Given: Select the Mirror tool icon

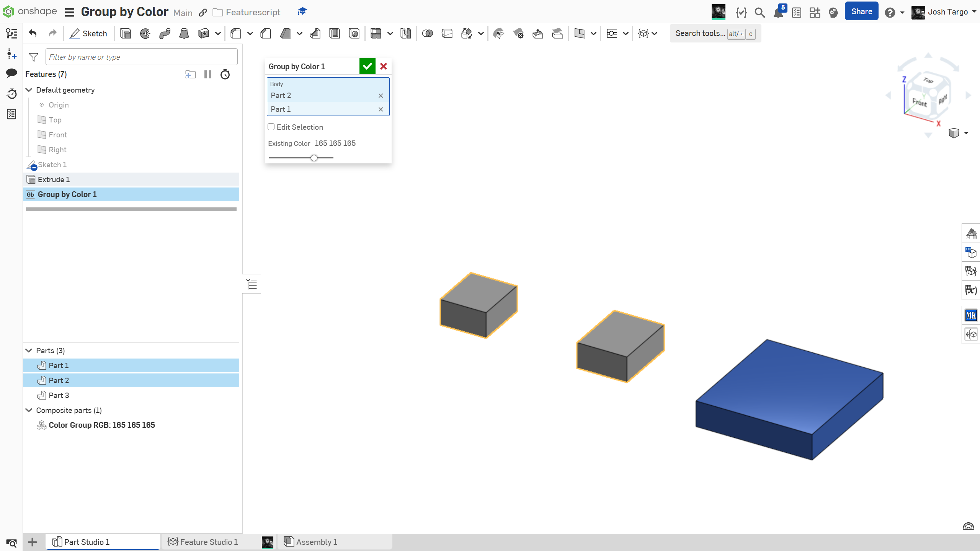Looking at the screenshot, I should click(406, 34).
